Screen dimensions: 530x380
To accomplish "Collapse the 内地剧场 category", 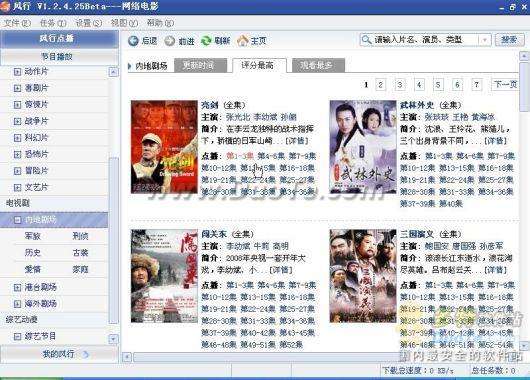I will point(17,220).
